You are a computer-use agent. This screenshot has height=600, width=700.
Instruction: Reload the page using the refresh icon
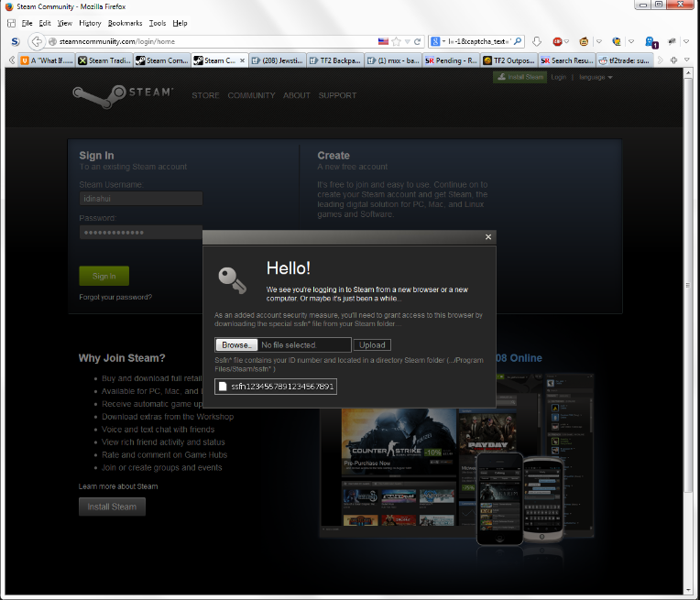(x=418, y=42)
